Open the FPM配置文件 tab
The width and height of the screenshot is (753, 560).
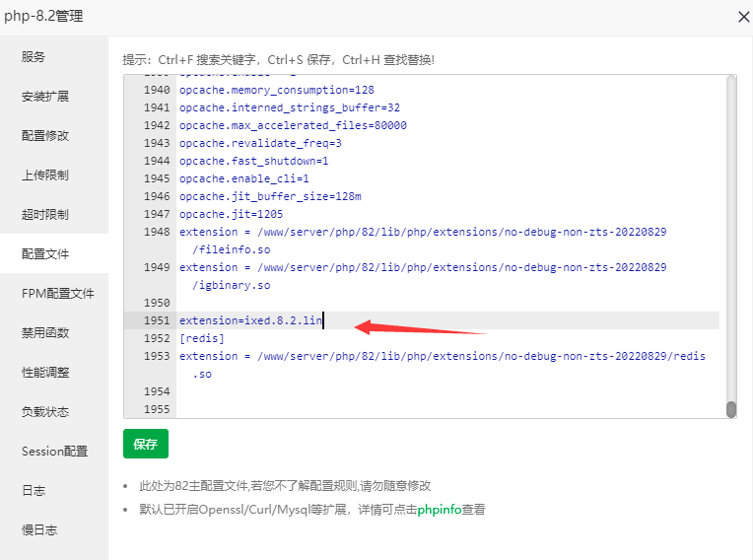click(57, 294)
